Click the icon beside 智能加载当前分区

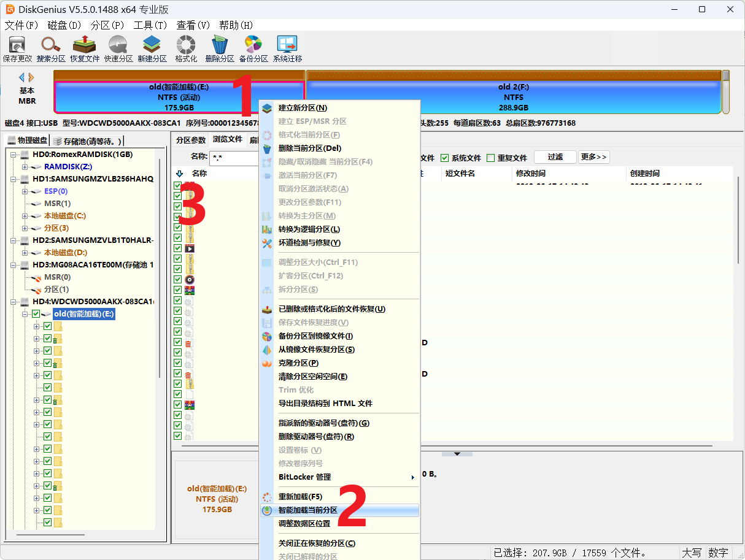click(x=267, y=510)
